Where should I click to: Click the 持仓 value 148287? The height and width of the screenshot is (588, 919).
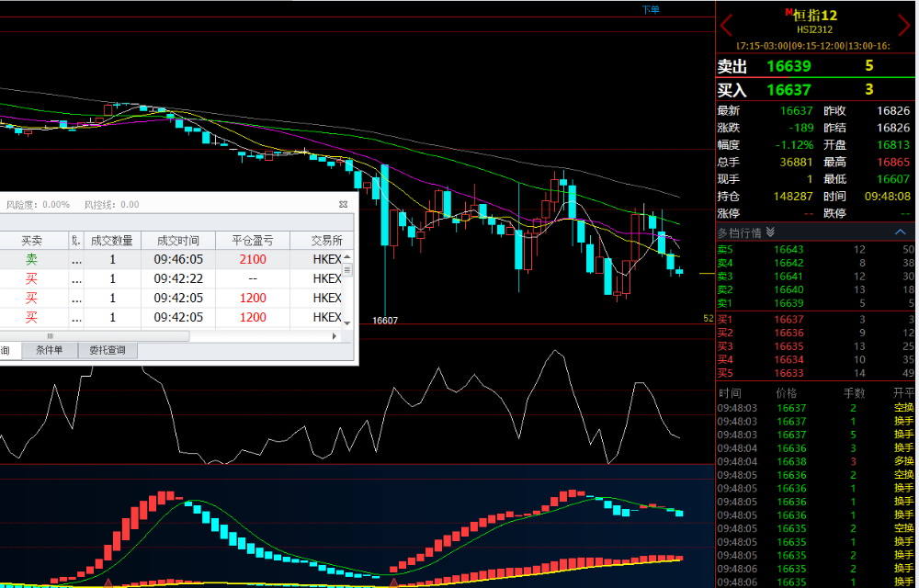[x=794, y=197]
